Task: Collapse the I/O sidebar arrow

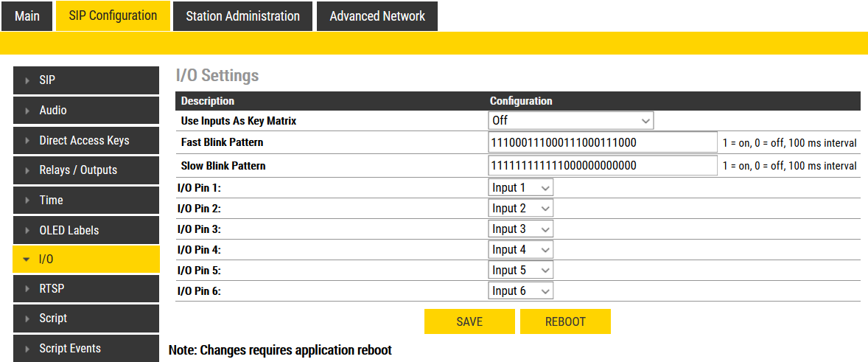Action: (x=27, y=260)
